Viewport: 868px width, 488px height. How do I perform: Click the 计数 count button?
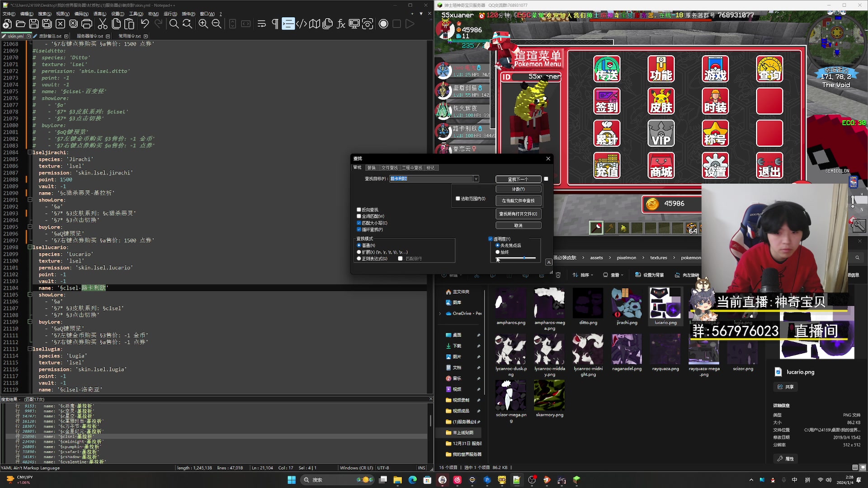[x=518, y=189]
